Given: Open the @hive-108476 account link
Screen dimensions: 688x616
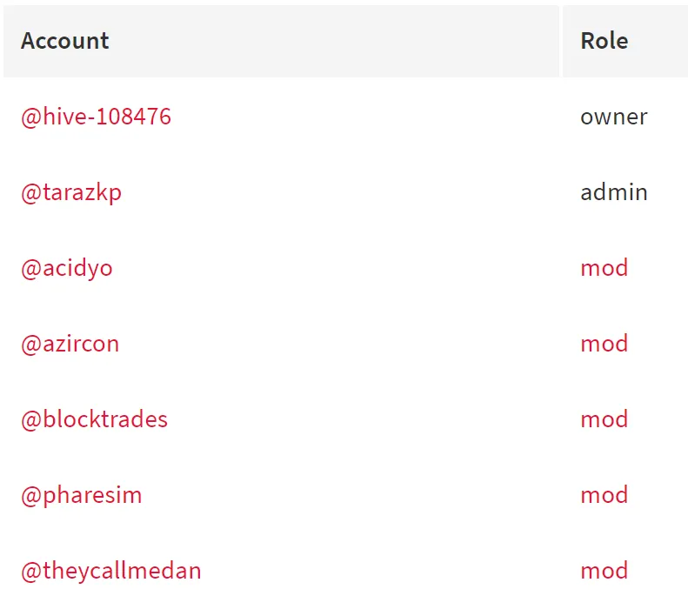Looking at the screenshot, I should (x=96, y=117).
